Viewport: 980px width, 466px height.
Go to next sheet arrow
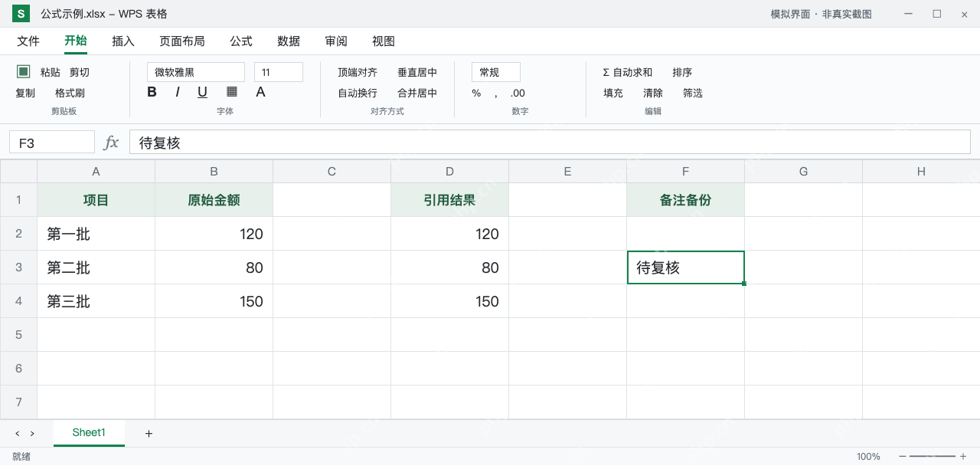tap(32, 434)
